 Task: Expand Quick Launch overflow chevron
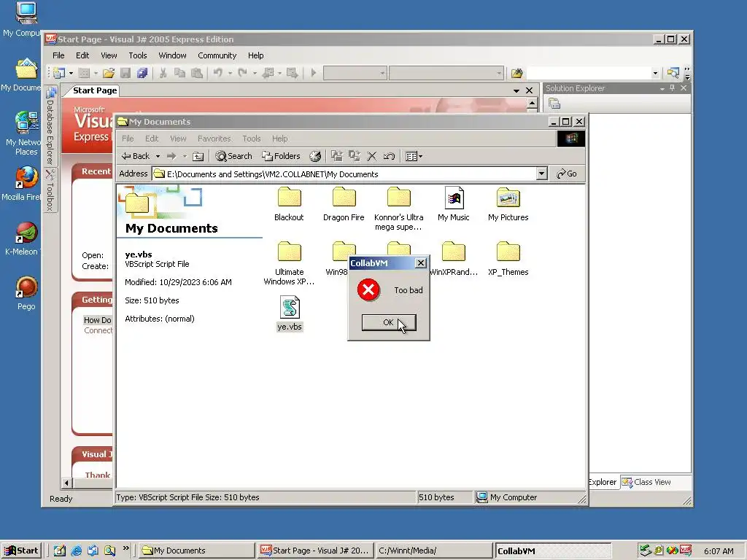pos(125,548)
